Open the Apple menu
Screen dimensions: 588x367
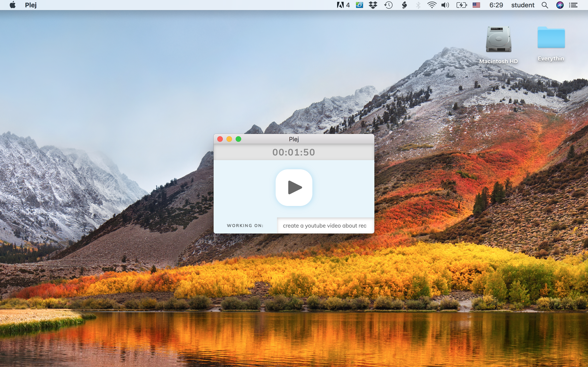click(13, 5)
